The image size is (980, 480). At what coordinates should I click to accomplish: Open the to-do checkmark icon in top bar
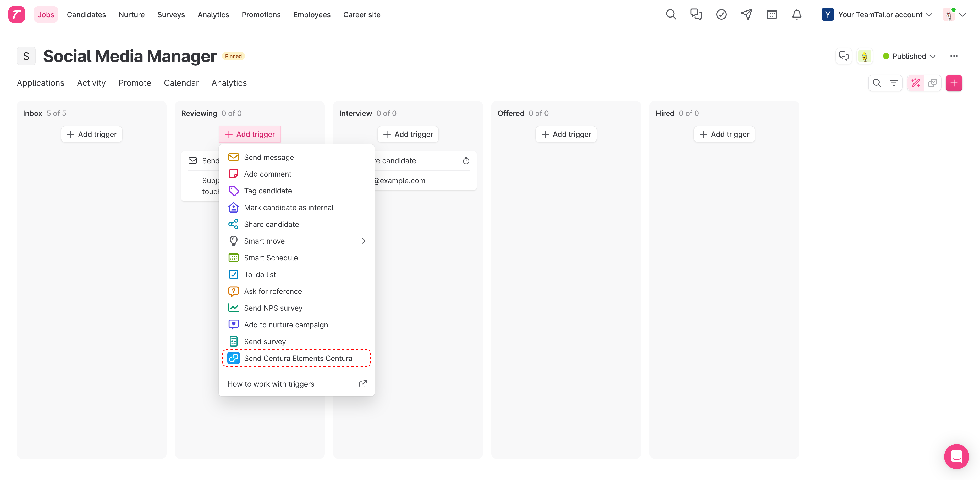(721, 14)
